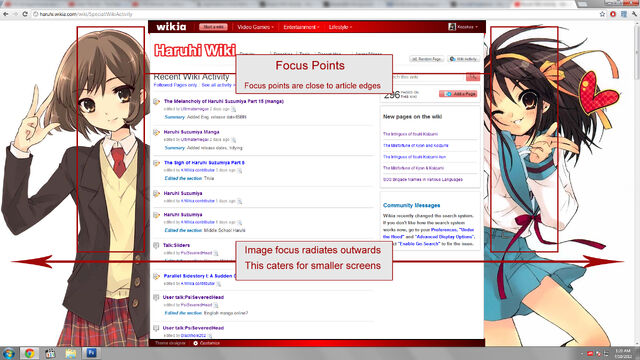Click the Haruhi Wiki title logo
Screen dimensions: 640x360
point(195,50)
